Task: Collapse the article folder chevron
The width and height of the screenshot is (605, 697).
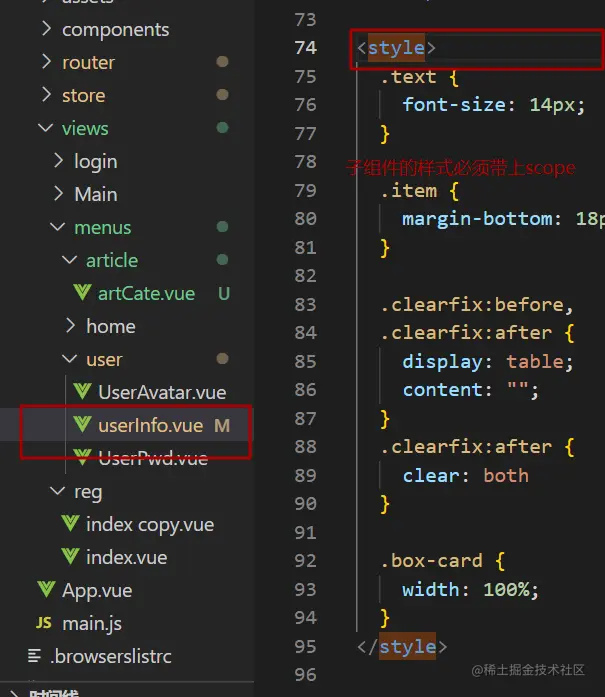Action: pyautogui.click(x=69, y=260)
